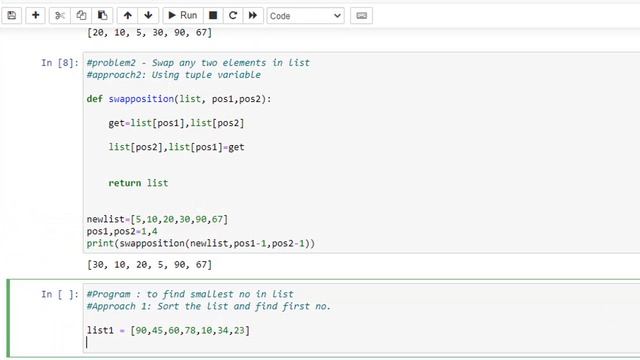The height and width of the screenshot is (360, 640).
Task: Click the output '[20, 10, 5, 30, 90, 67]'
Action: pyautogui.click(x=149, y=32)
